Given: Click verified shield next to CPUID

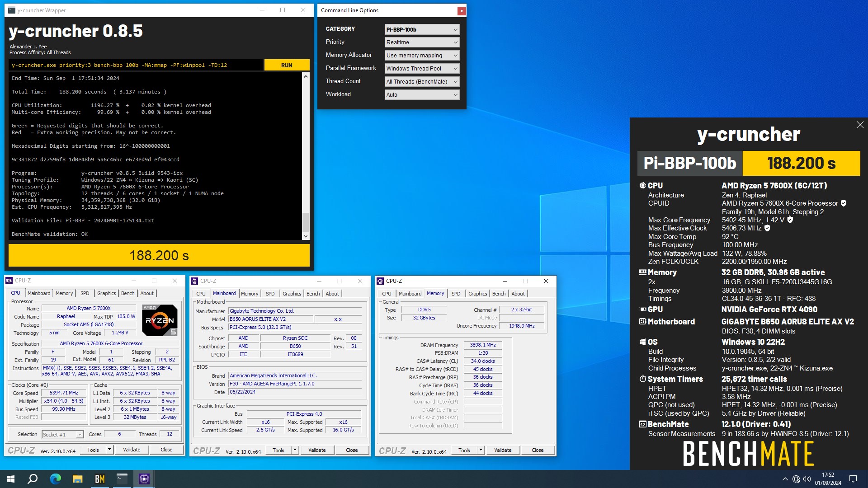Looking at the screenshot, I should click(x=844, y=203).
